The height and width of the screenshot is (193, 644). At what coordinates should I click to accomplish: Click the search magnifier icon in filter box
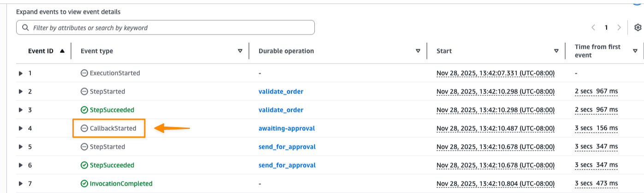(x=24, y=28)
